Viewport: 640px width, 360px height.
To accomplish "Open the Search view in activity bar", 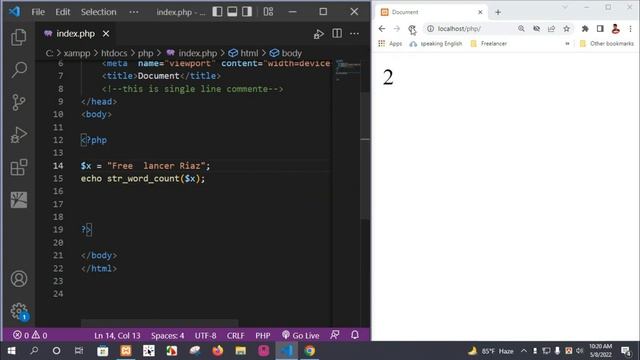I will [x=19, y=70].
